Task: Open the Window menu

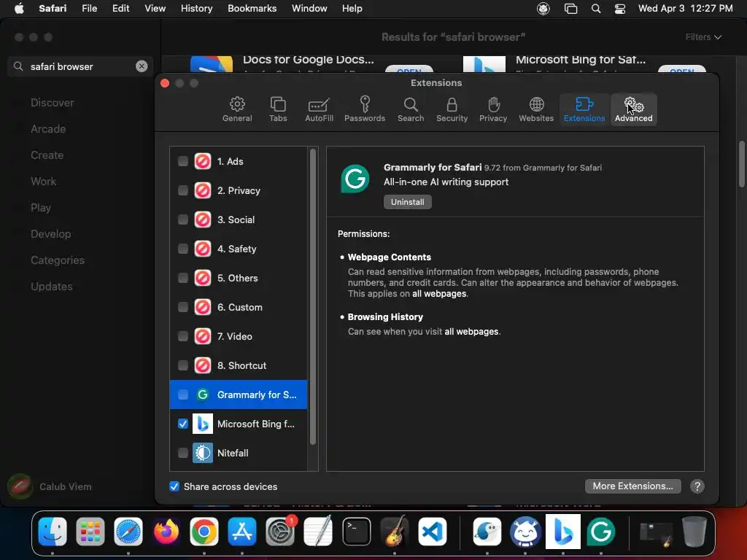Action: pos(309,9)
